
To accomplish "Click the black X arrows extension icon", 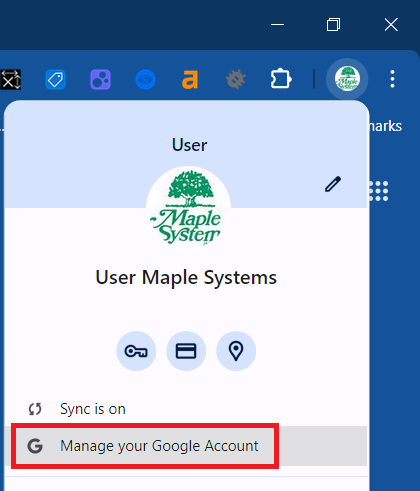I will click(10, 80).
